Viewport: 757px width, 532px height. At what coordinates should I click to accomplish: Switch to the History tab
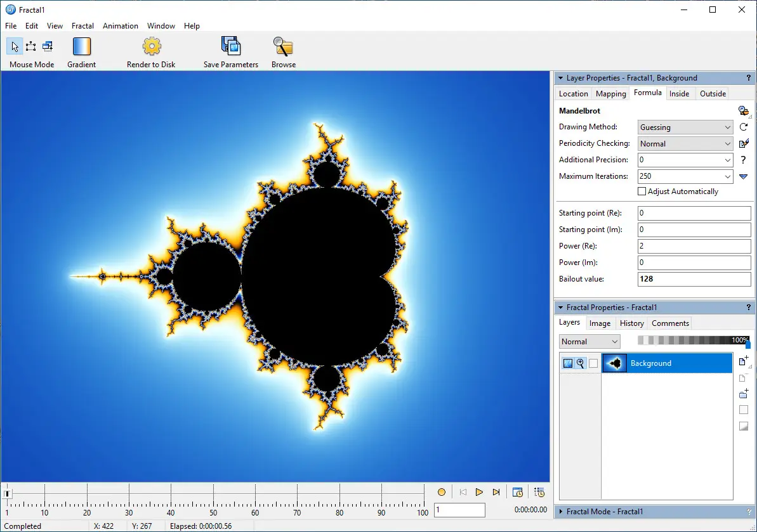pyautogui.click(x=631, y=323)
